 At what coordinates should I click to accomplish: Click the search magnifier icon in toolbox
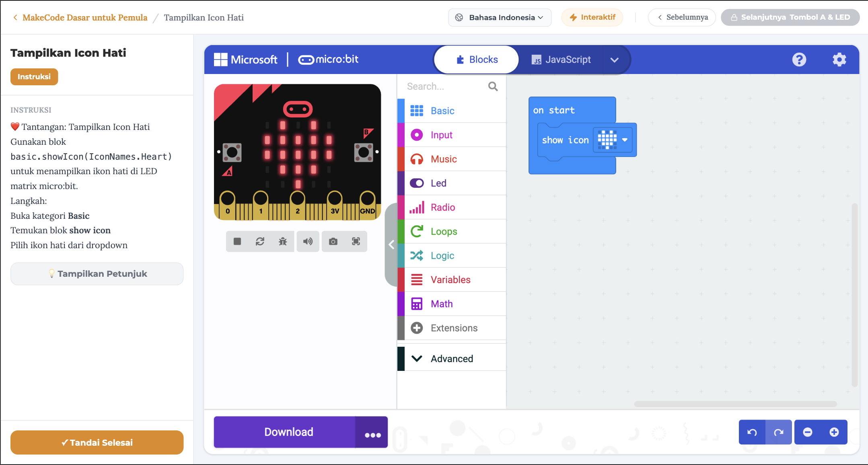[x=493, y=86]
